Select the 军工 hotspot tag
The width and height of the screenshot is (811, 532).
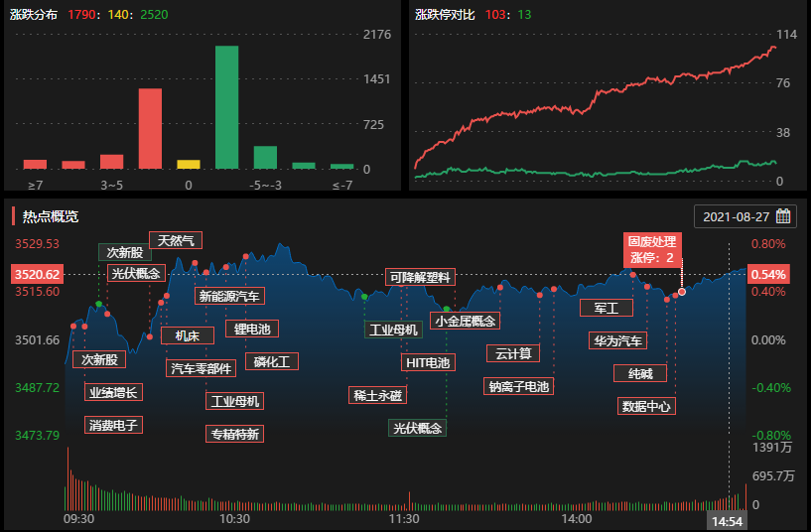click(x=606, y=309)
